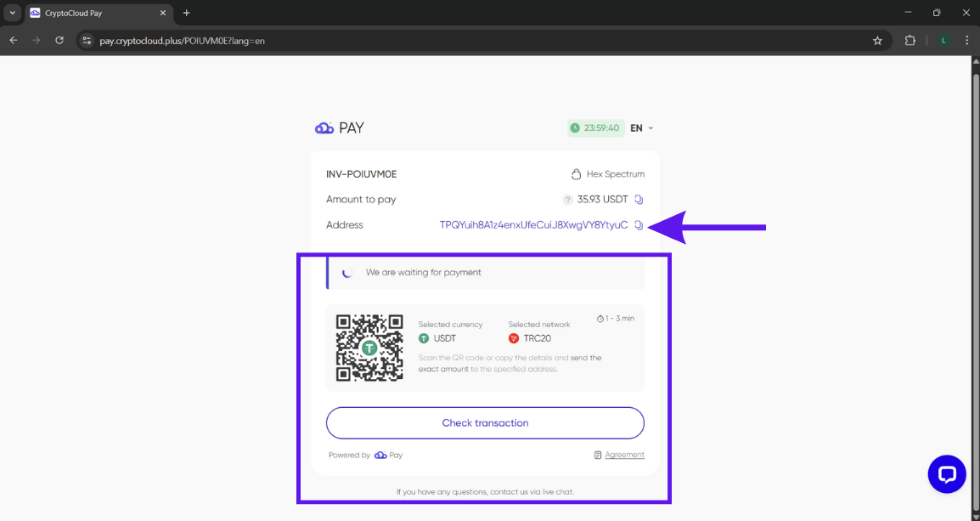Click the Check transaction button
The height and width of the screenshot is (521, 980).
(485, 423)
